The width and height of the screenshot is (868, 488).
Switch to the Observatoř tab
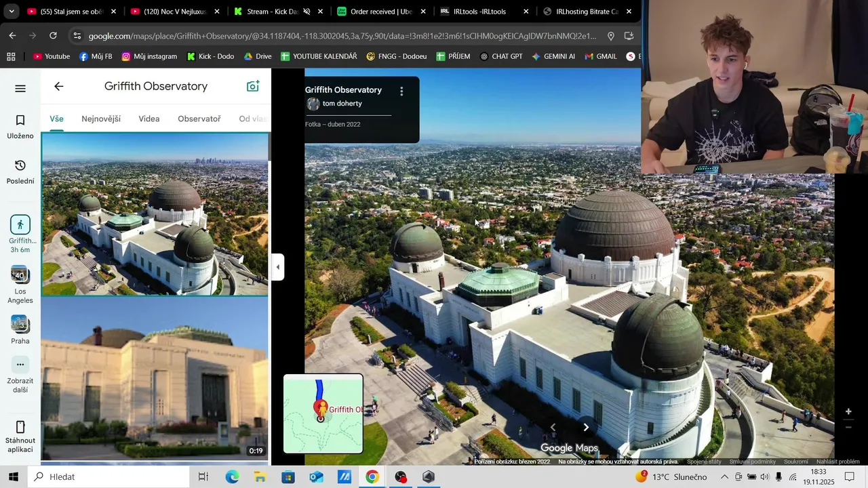(x=199, y=119)
